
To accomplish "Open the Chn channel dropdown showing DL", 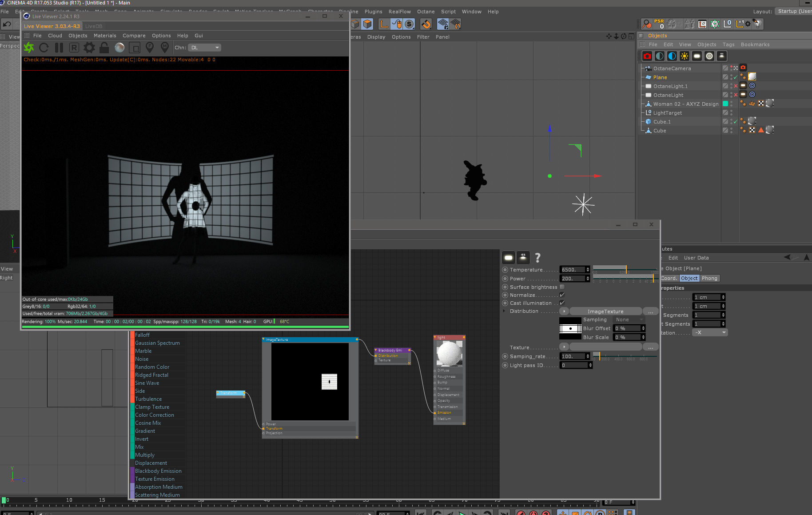I will click(204, 48).
